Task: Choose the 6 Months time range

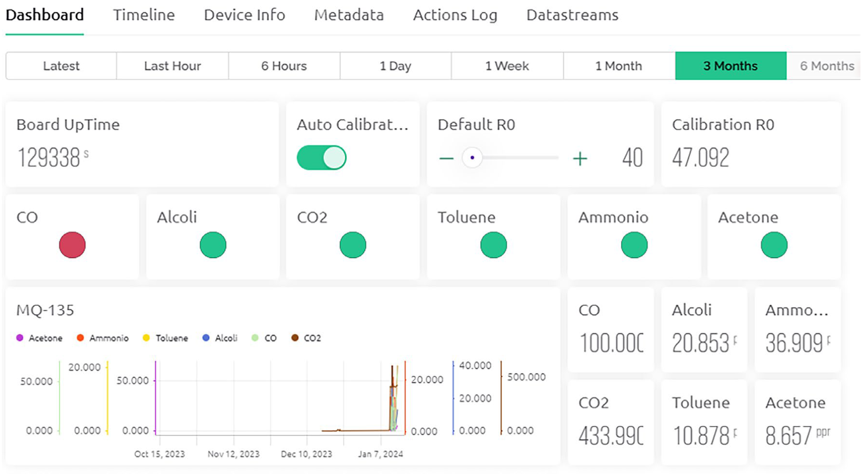Action: 827,66
